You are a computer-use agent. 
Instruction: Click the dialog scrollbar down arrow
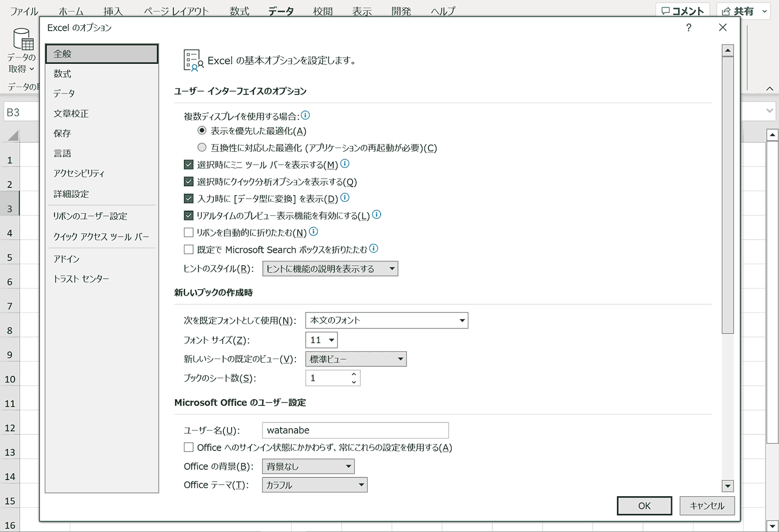pos(728,486)
